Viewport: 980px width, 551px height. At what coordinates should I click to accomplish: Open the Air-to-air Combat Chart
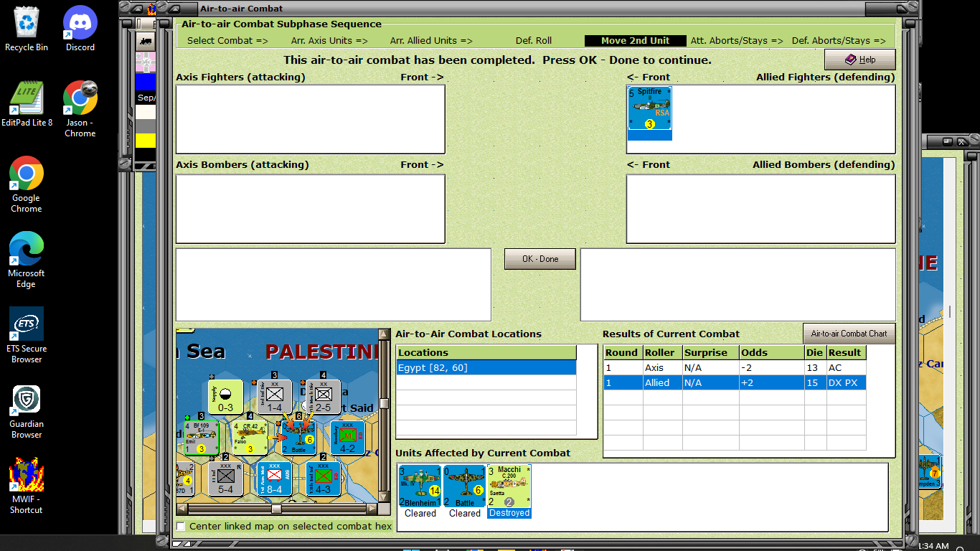pyautogui.click(x=849, y=334)
